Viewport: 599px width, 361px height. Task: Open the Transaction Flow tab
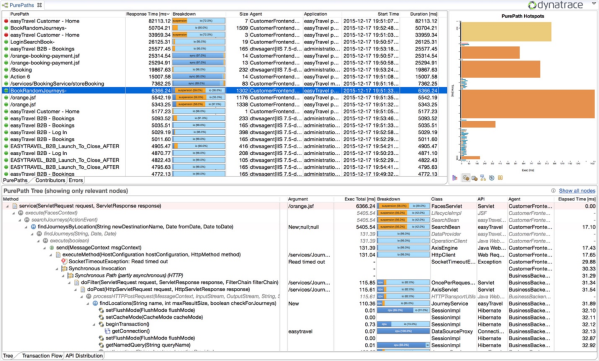(42, 356)
